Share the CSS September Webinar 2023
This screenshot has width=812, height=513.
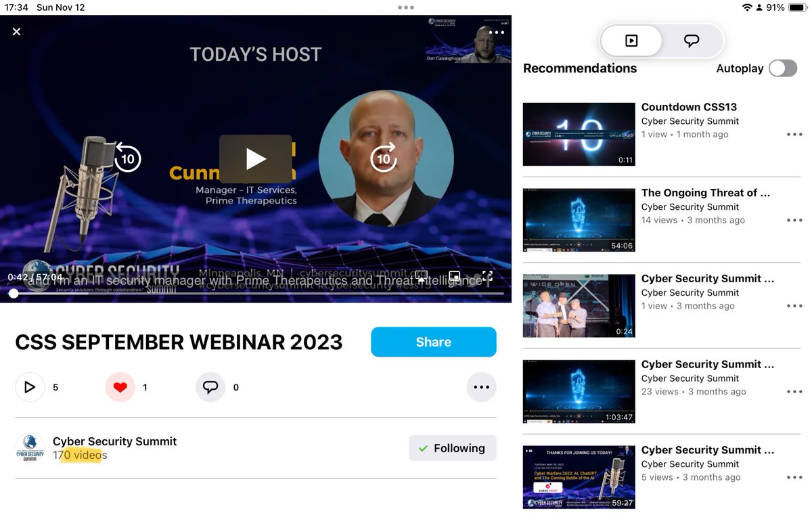click(x=433, y=342)
